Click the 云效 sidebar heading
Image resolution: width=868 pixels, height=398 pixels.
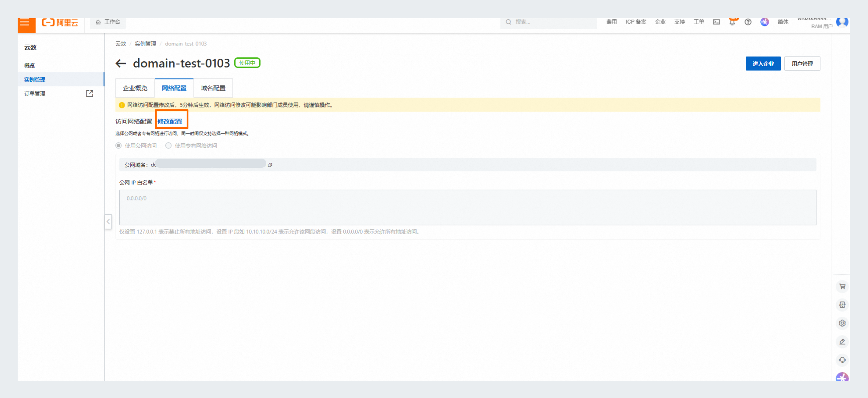click(30, 47)
